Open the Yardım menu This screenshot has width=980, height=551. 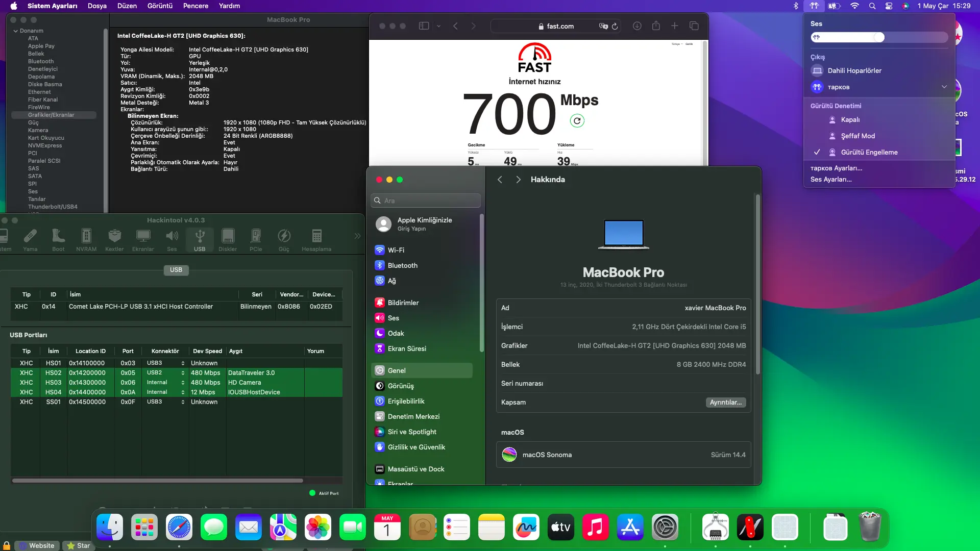(x=229, y=6)
